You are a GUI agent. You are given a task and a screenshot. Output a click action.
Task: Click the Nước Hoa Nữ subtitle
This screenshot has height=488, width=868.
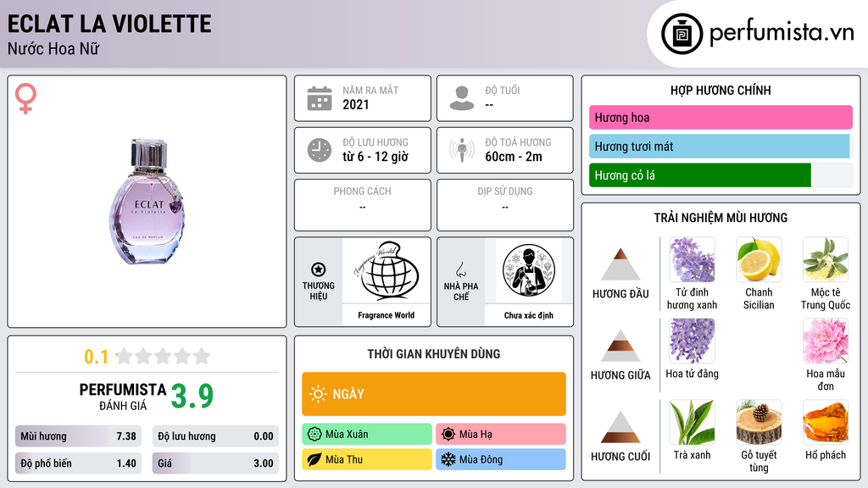[53, 48]
